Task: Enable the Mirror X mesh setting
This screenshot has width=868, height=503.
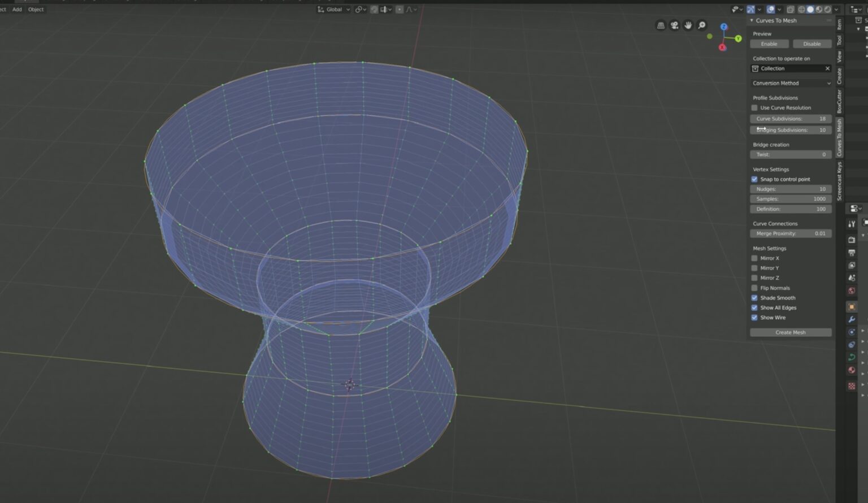Action: [x=754, y=258]
